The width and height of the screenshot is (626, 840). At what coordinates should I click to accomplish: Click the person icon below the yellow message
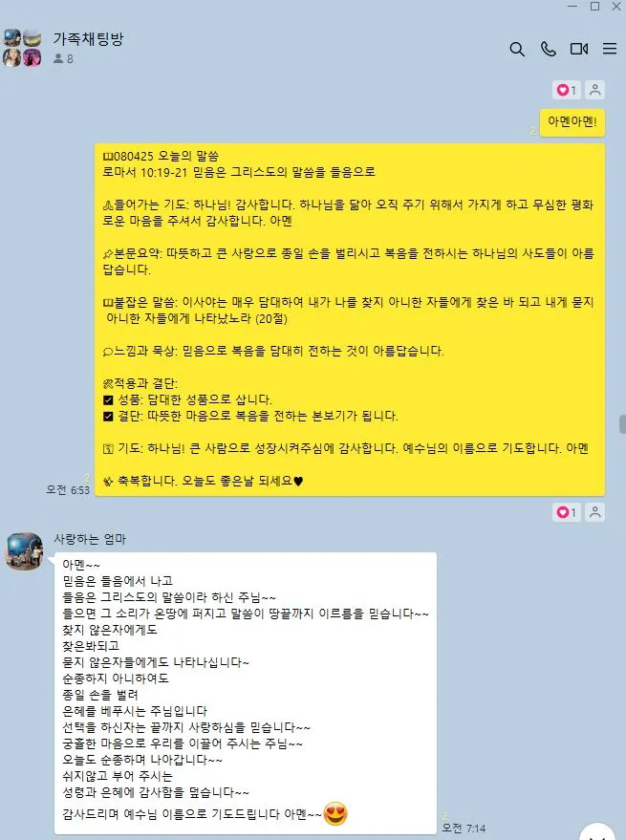[594, 512]
